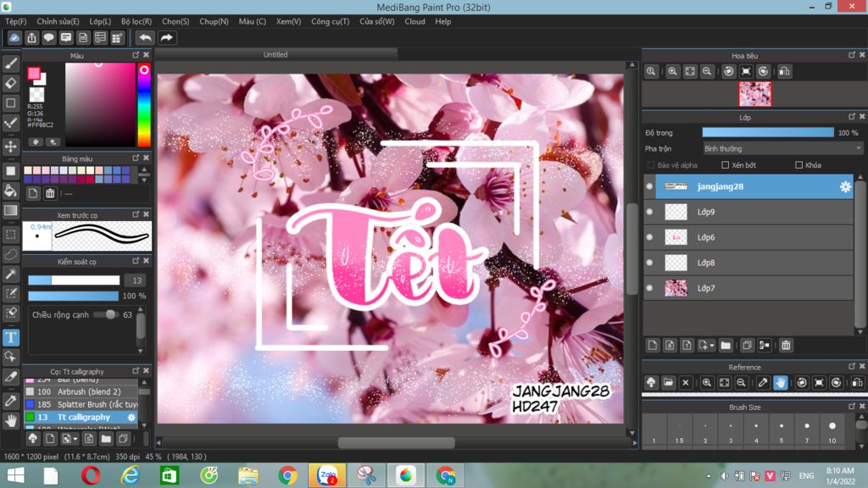Switch input language via ENG indicator
Screen dimensions: 868x488
point(806,475)
